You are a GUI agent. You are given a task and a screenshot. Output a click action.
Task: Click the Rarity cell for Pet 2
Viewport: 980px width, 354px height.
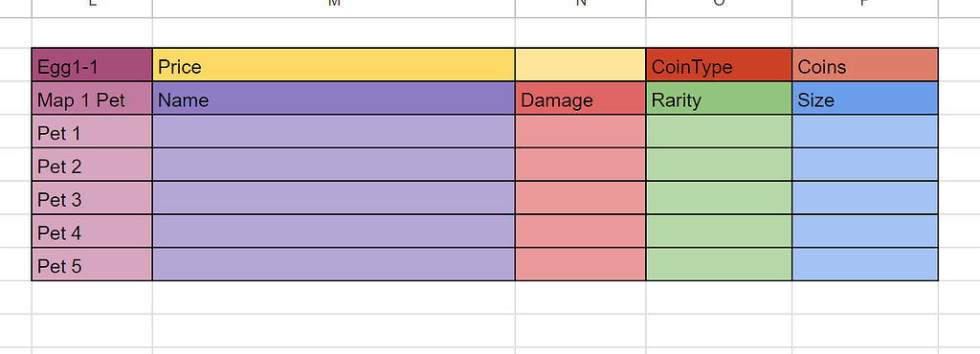pyautogui.click(x=719, y=165)
